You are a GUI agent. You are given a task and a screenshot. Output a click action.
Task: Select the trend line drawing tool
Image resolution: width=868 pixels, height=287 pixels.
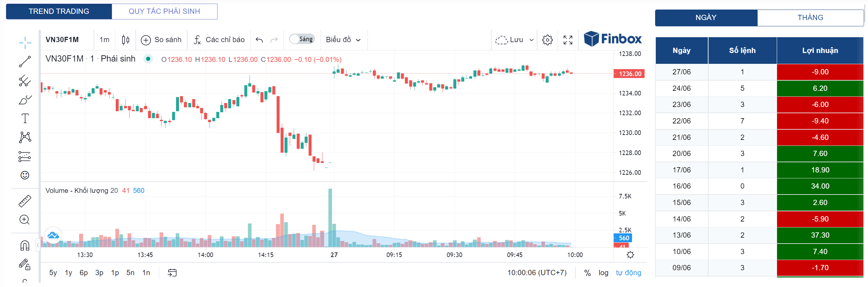click(25, 62)
